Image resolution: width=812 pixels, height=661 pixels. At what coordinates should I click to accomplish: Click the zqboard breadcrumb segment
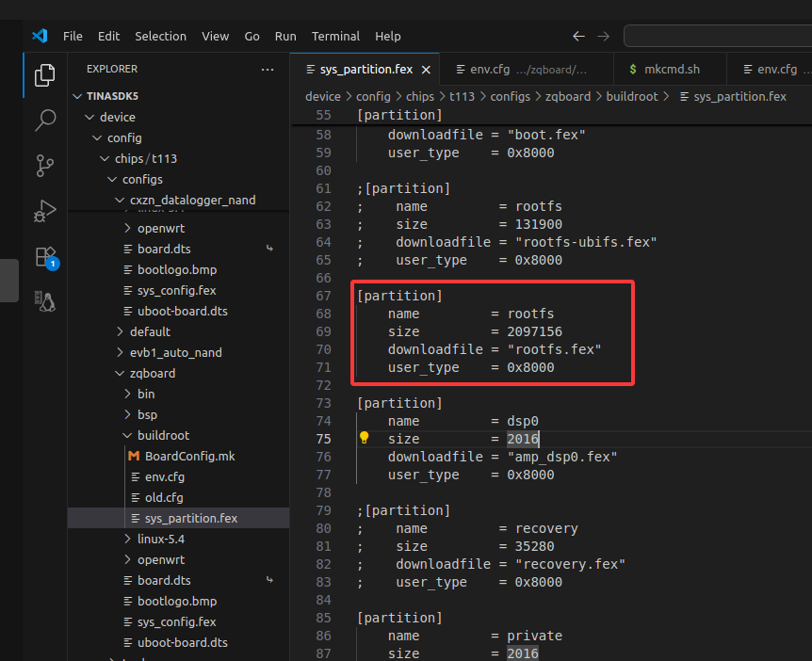tap(565, 96)
